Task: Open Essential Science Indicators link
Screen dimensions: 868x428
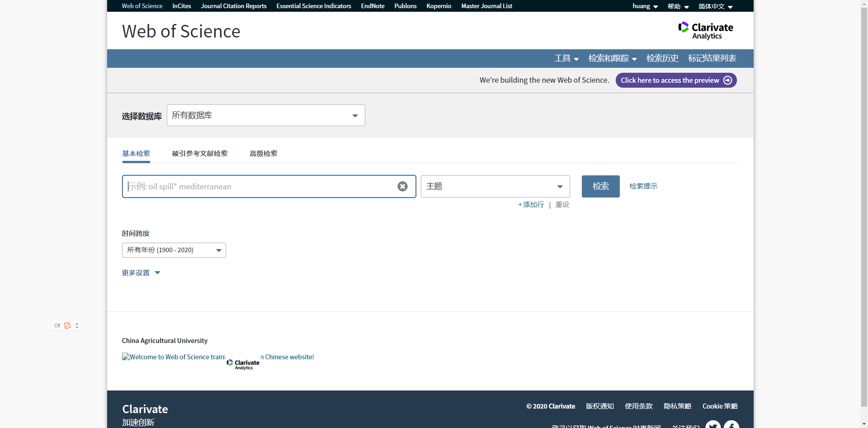Action: pos(314,6)
